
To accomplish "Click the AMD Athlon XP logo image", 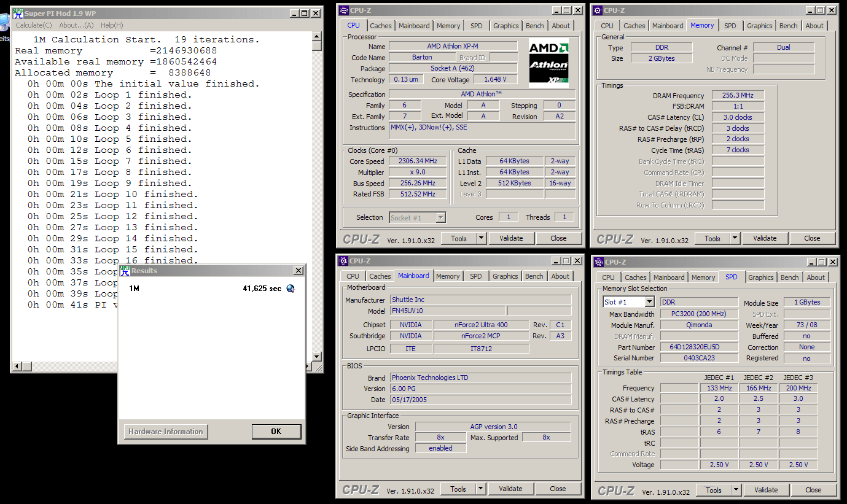I will pos(548,63).
